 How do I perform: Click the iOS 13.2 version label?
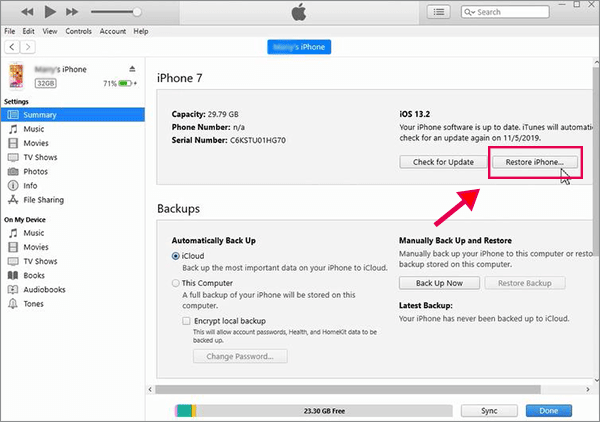click(x=414, y=114)
